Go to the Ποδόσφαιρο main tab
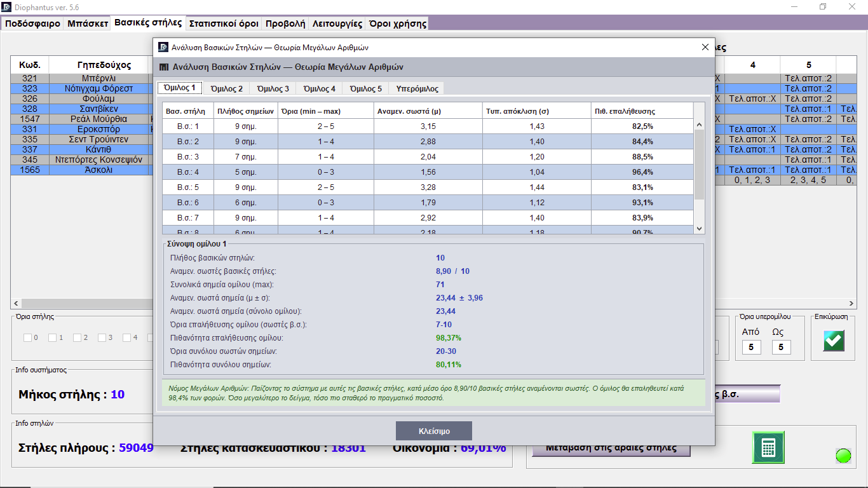 coord(32,24)
